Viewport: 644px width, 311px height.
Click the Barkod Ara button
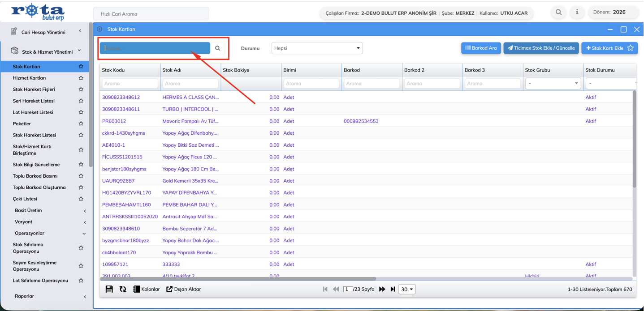click(x=481, y=48)
